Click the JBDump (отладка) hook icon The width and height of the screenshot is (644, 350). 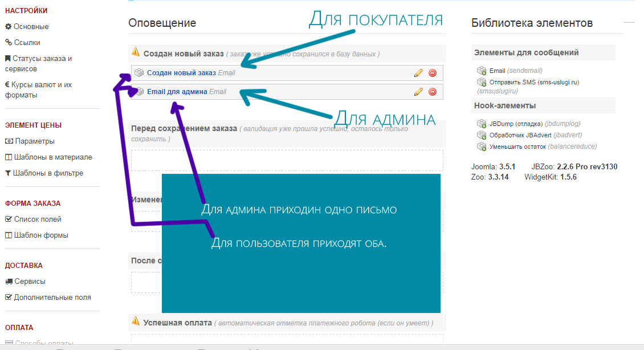482,124
